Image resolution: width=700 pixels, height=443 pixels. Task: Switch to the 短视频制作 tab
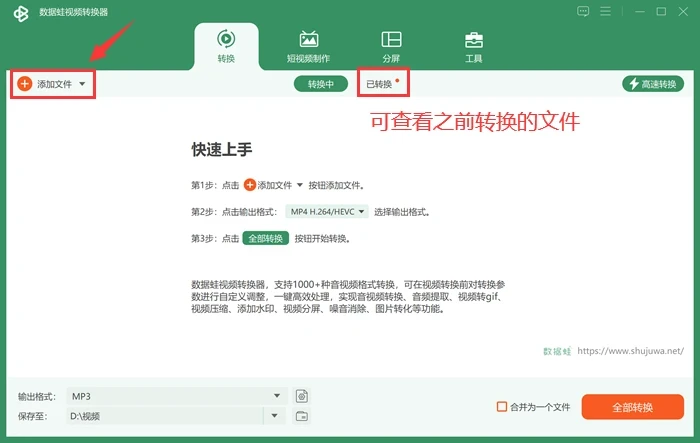click(x=308, y=47)
